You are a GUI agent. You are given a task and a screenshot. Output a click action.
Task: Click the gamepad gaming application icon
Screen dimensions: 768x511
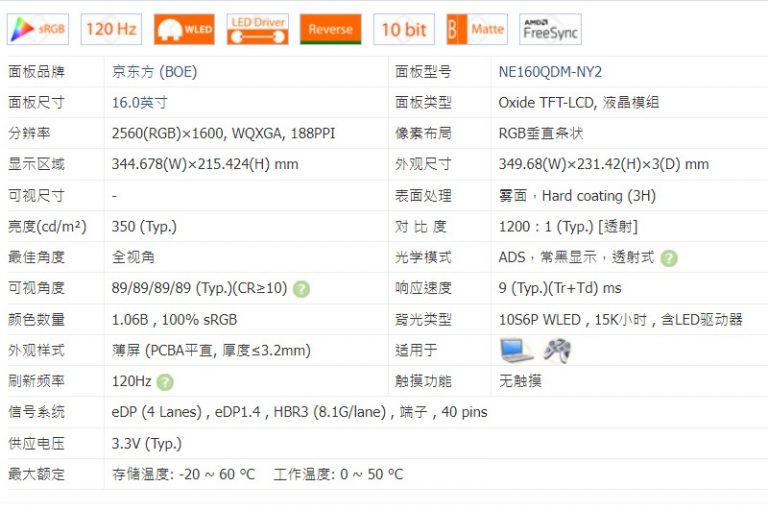pos(557,350)
